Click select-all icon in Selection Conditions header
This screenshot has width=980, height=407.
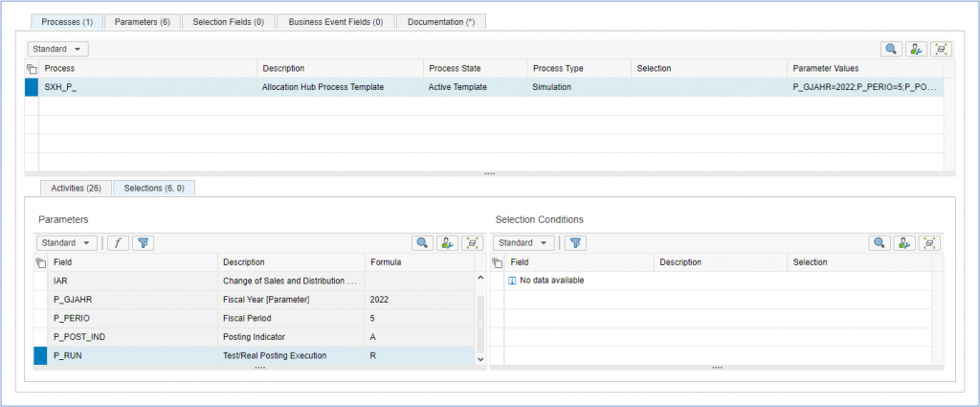(498, 262)
